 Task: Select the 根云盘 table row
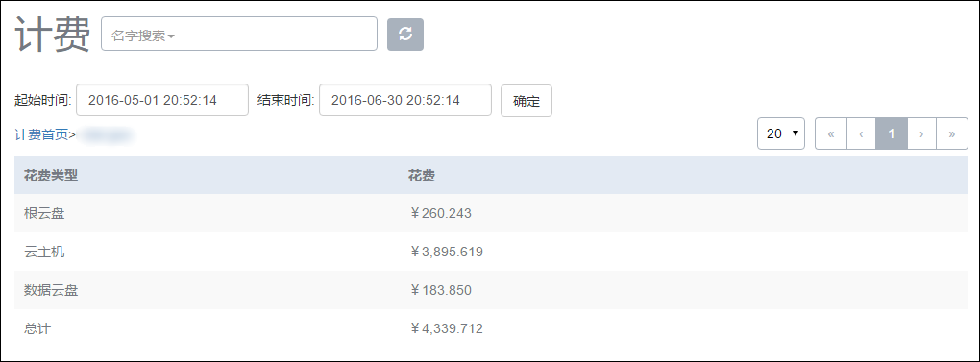491,213
